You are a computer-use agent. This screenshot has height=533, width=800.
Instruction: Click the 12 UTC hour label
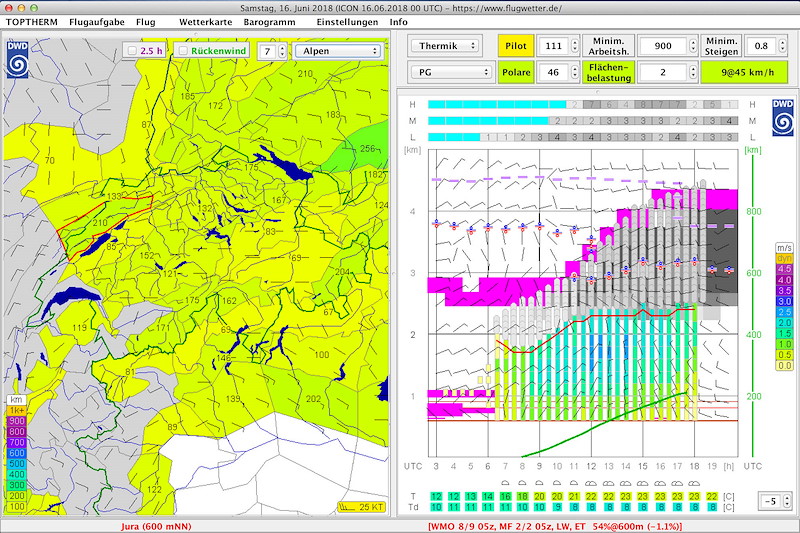pyautogui.click(x=591, y=466)
